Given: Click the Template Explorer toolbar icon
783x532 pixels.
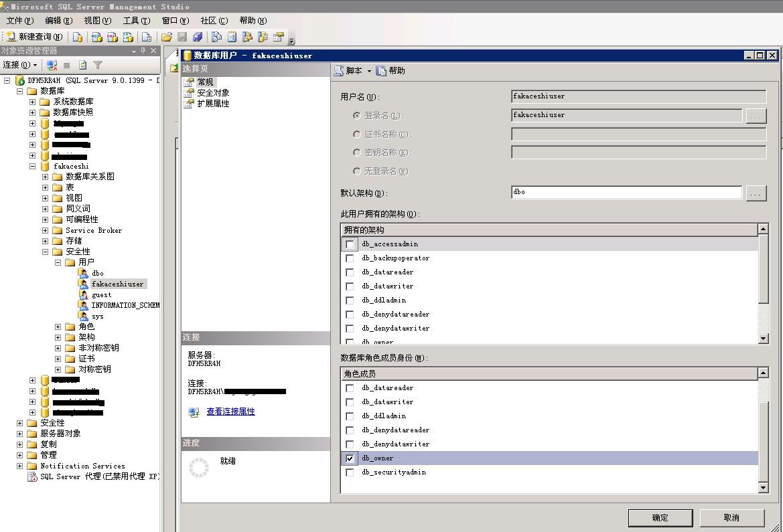Looking at the screenshot, I should (263, 37).
